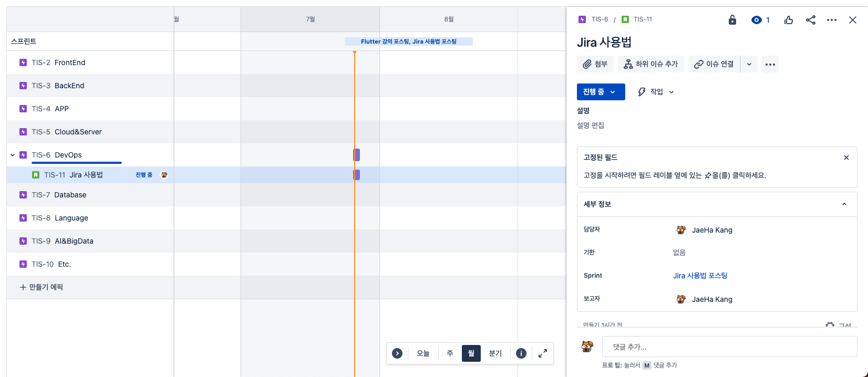Open dropdown arrow next to 이슈 연결
Viewport: 868px width, 377px height.
coord(749,64)
